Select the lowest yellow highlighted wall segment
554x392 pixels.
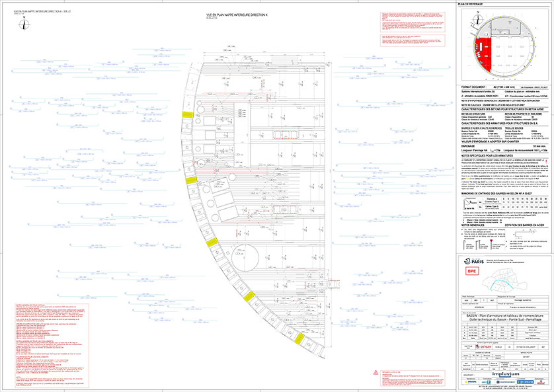tap(299, 338)
